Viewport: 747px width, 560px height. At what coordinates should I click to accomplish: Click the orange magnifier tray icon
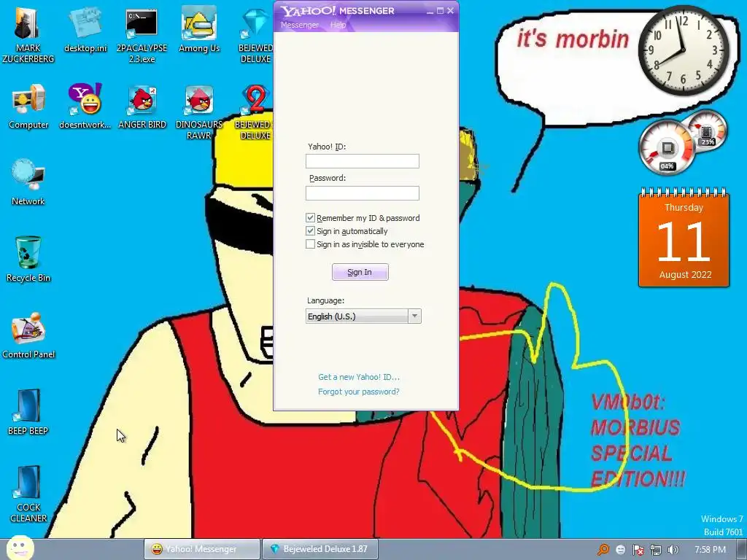[x=603, y=550]
